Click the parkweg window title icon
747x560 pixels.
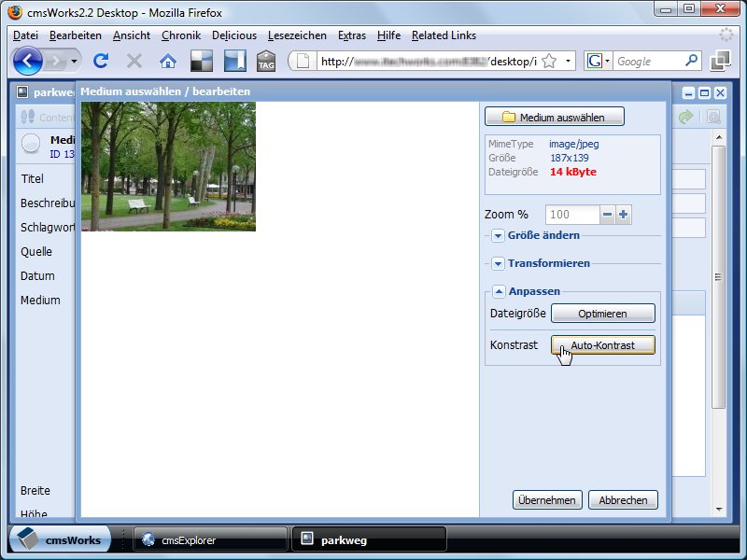22,91
